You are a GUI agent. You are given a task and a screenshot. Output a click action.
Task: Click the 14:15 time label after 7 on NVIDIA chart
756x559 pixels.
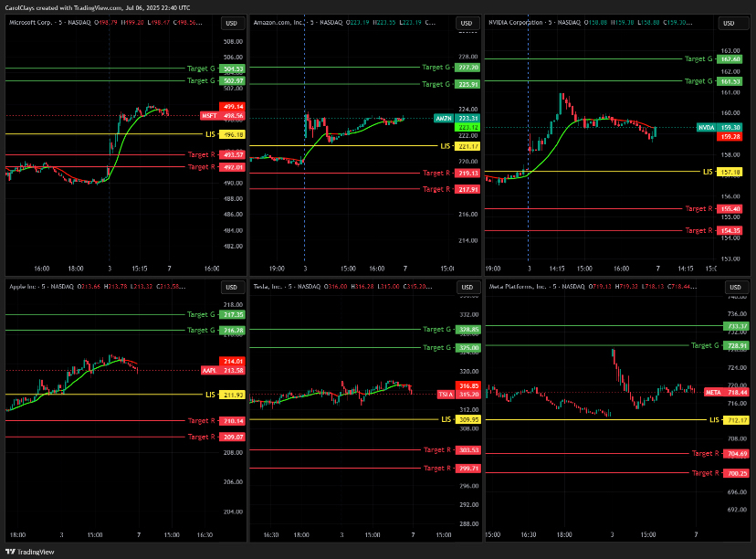(x=685, y=269)
